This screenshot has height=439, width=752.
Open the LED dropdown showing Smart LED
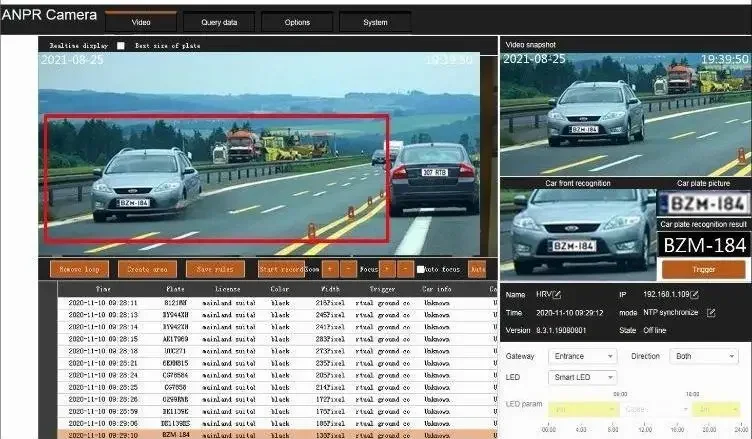pos(582,378)
